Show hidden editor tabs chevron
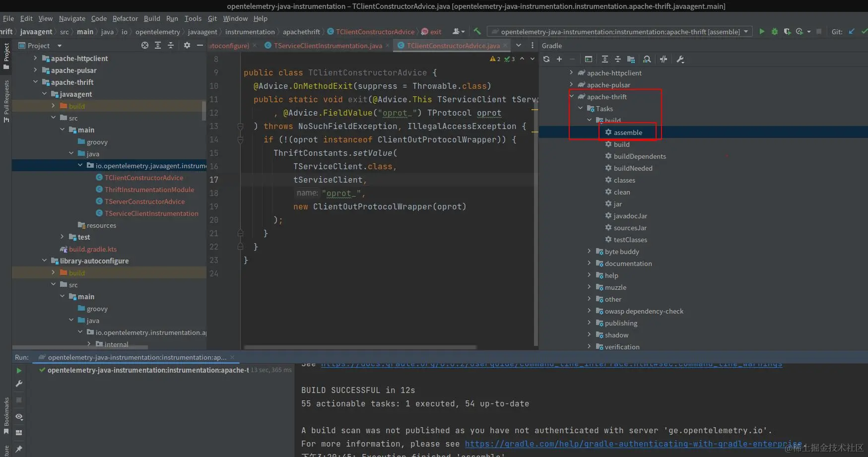Screen dimensions: 868x457 click(x=519, y=45)
